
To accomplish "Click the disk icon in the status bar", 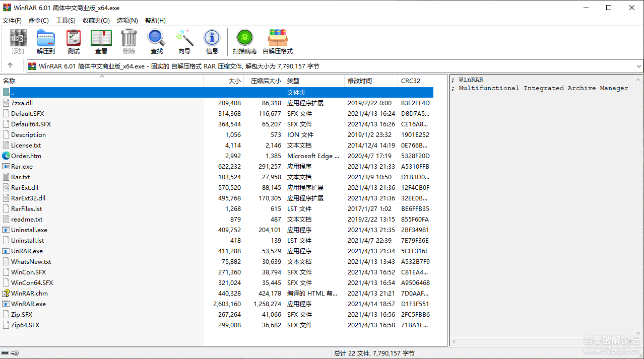I will (6, 353).
